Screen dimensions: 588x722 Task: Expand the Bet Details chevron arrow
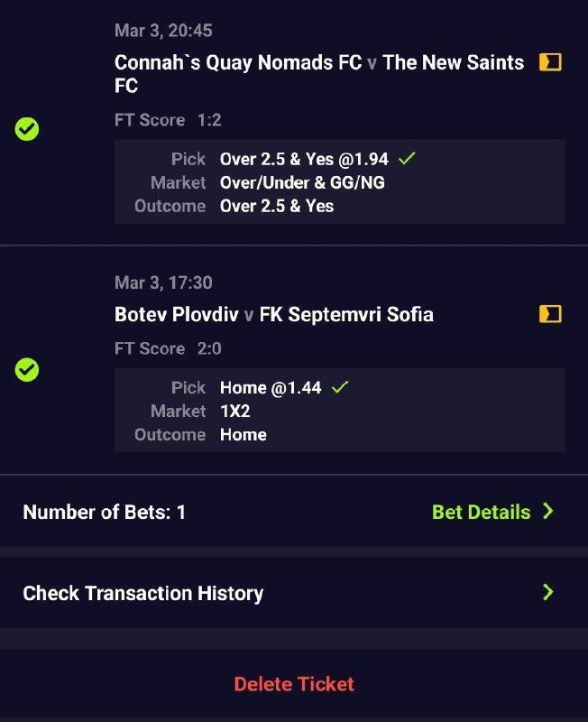coord(548,511)
